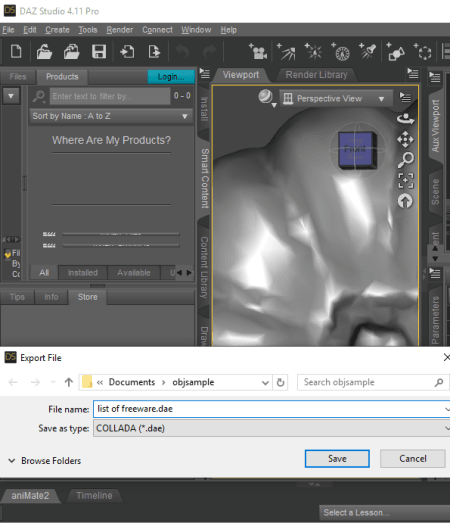The height and width of the screenshot is (523, 450).
Task: Click Select a Lesson button
Action: (384, 513)
